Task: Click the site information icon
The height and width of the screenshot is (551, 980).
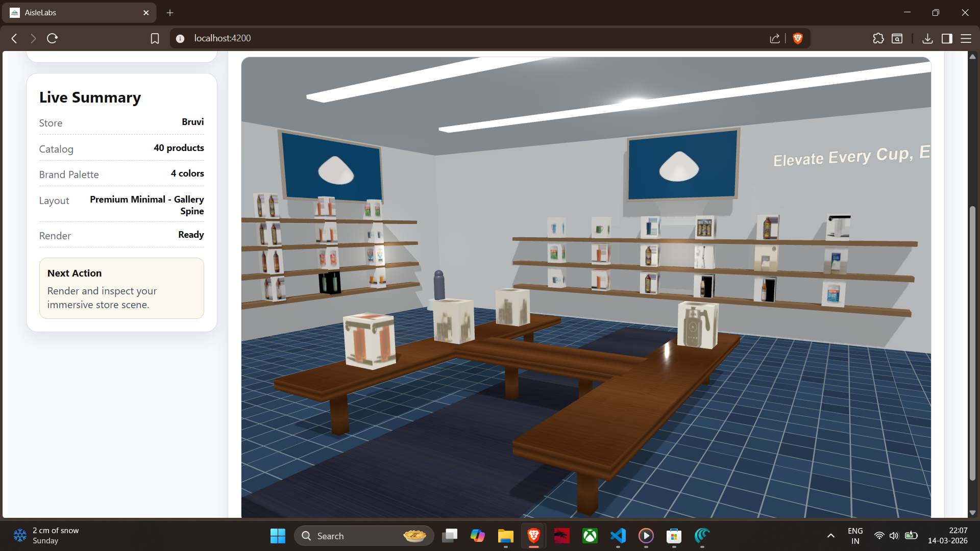Action: click(x=180, y=38)
